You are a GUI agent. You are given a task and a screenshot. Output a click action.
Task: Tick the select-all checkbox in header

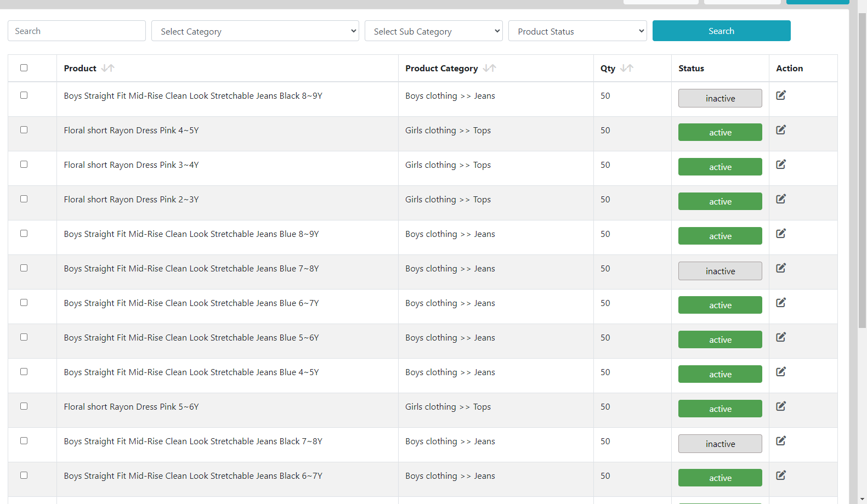24,68
